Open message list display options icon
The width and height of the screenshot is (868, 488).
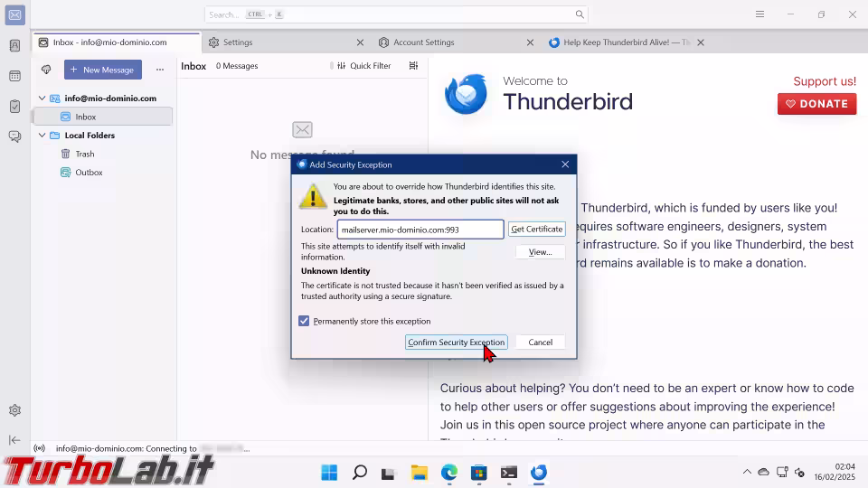pos(413,66)
